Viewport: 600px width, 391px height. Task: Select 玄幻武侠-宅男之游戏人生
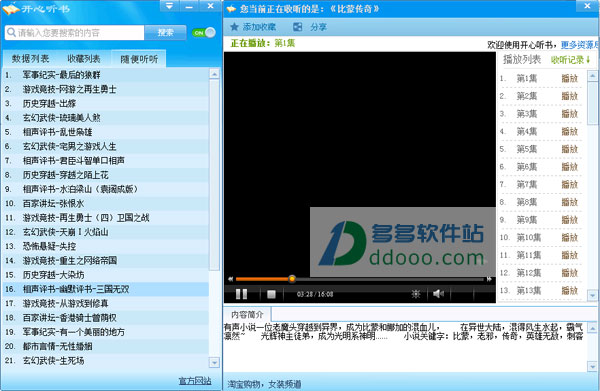pyautogui.click(x=106, y=146)
